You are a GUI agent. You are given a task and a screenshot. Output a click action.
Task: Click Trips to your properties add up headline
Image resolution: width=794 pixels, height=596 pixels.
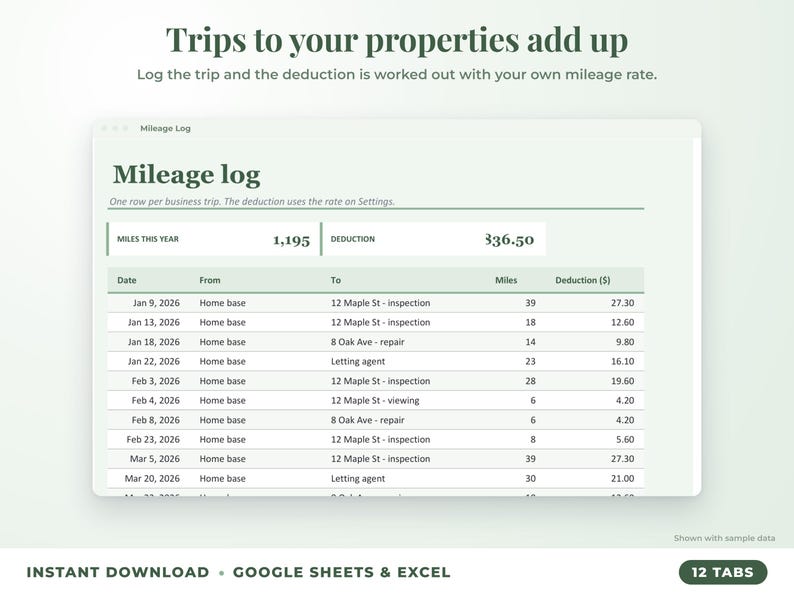(x=397, y=40)
